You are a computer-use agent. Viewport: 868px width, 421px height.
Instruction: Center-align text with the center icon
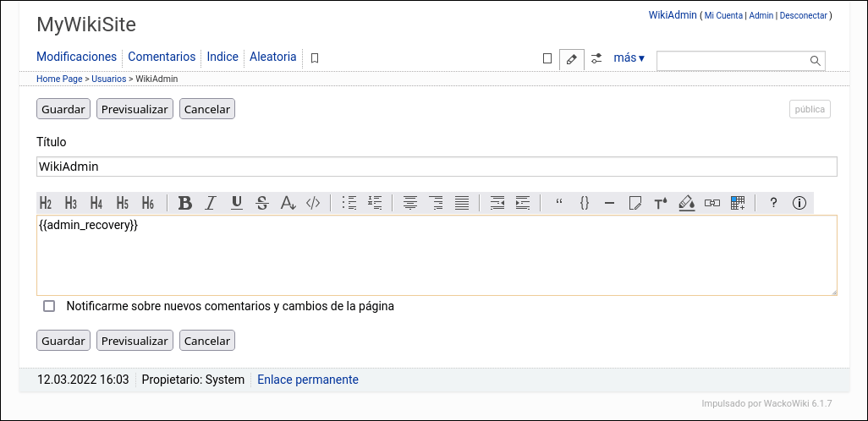pyautogui.click(x=410, y=203)
